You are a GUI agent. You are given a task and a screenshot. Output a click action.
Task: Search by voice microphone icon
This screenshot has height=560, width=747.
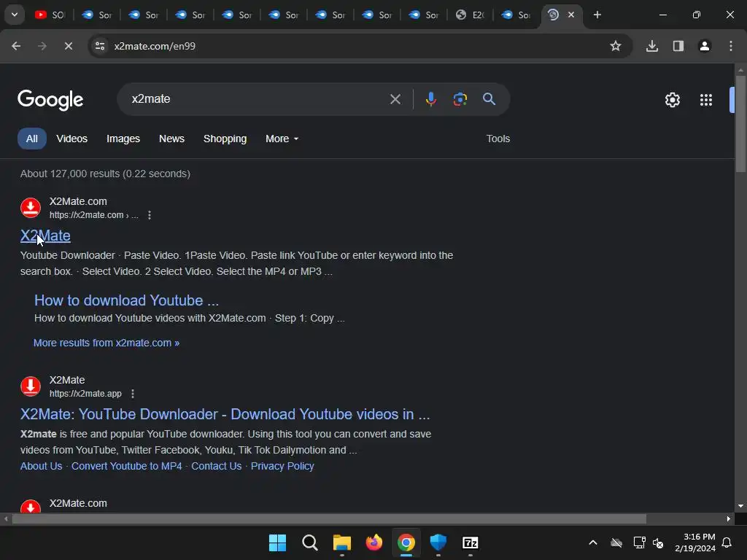430,99
